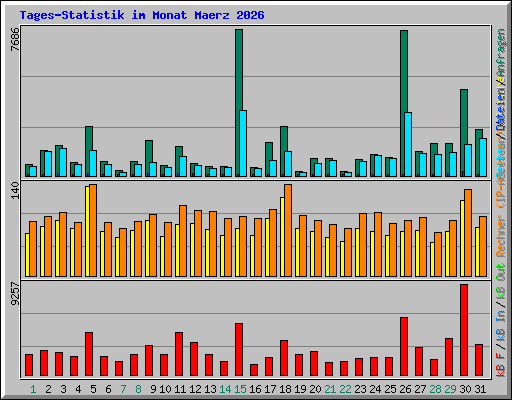The image size is (512, 400).
Task: Click day label 25 on the x-axis
Action: coord(390,389)
